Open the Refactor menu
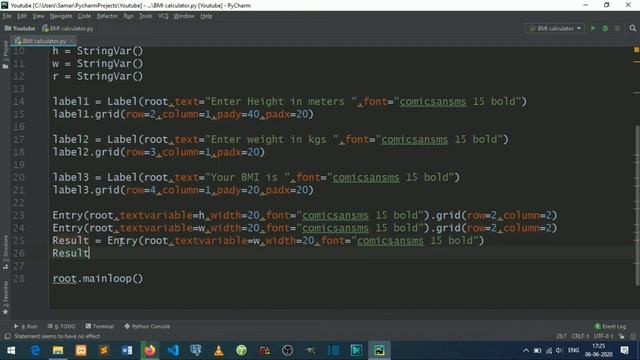This screenshot has height=360, width=640. (107, 16)
